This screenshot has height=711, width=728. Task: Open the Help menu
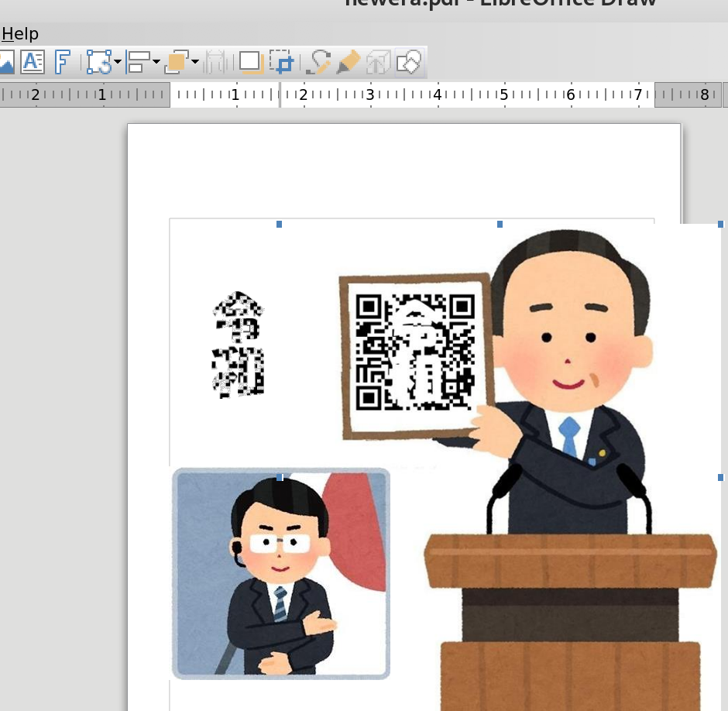(20, 33)
